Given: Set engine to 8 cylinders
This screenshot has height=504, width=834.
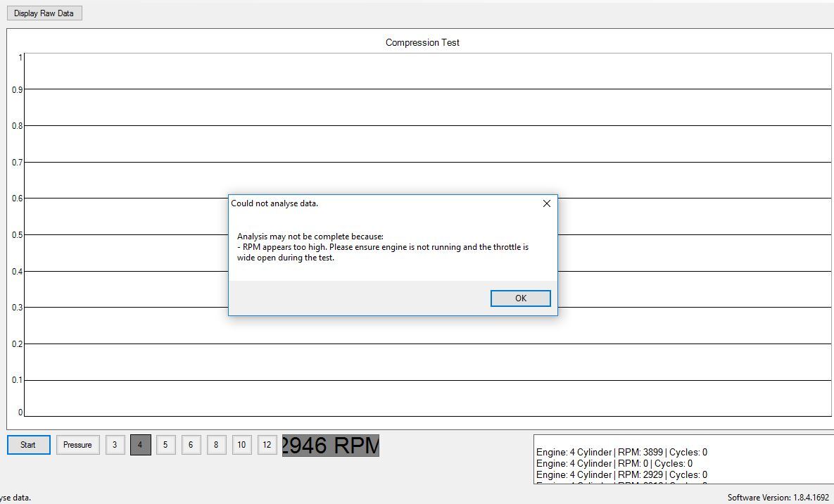Looking at the screenshot, I should click(216, 445).
